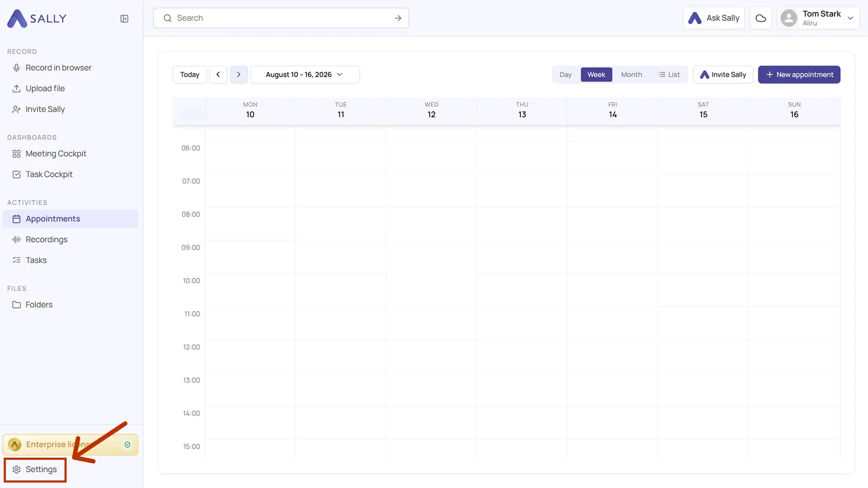Screen dimensions: 868x488
Task: Click the search magnifier icon
Action: click(x=168, y=18)
